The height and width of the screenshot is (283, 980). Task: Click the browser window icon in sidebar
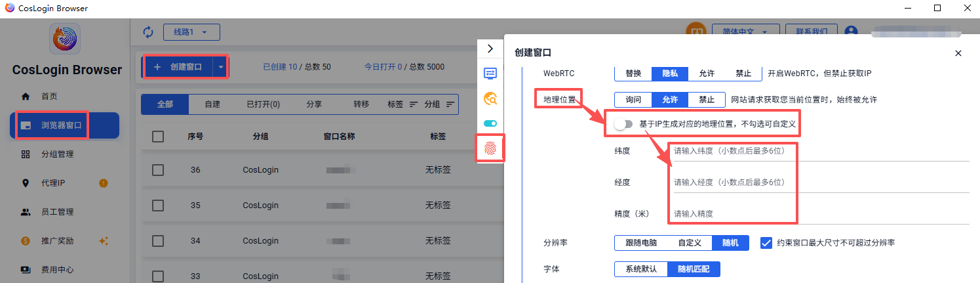(x=26, y=125)
